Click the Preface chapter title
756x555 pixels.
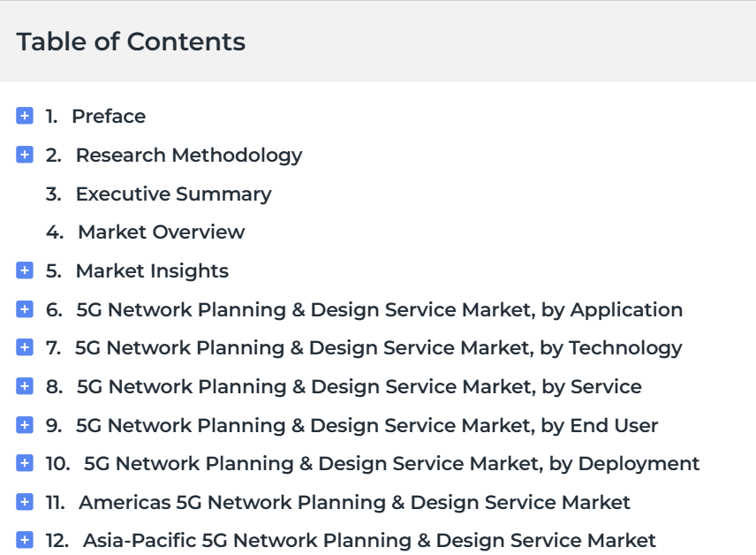[109, 117]
